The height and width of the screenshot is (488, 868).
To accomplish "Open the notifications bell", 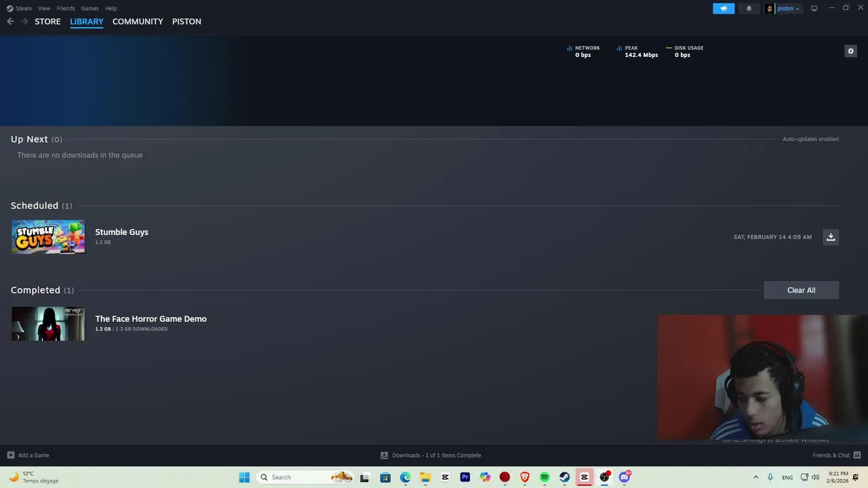I will coord(749,8).
